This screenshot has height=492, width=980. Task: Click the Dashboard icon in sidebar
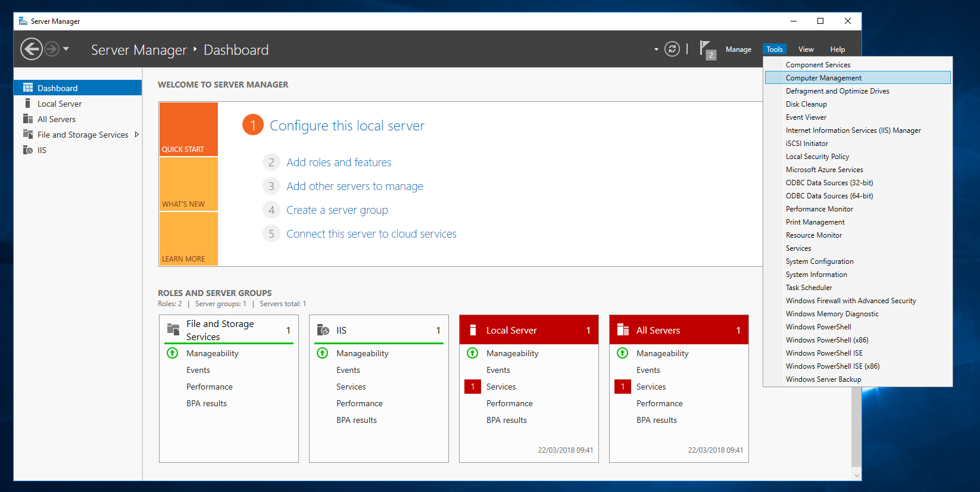tap(28, 88)
